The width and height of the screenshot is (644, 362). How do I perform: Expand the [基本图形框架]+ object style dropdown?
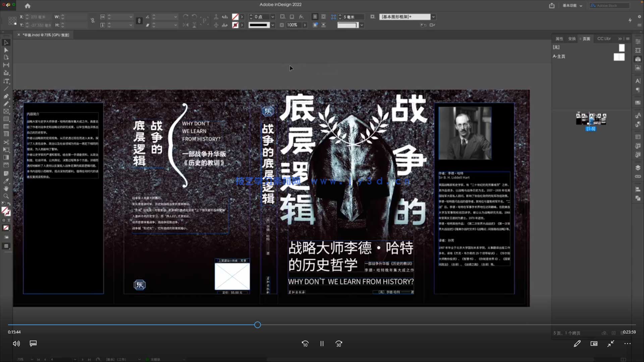[x=433, y=17]
